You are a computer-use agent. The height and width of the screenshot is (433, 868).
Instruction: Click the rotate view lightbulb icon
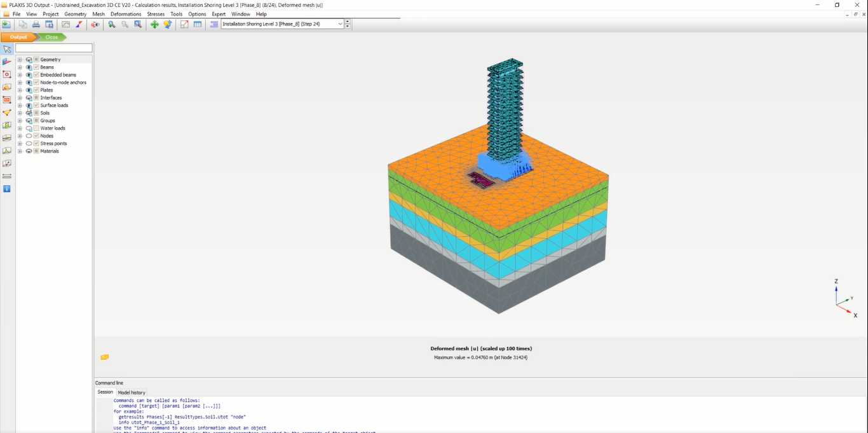(168, 24)
